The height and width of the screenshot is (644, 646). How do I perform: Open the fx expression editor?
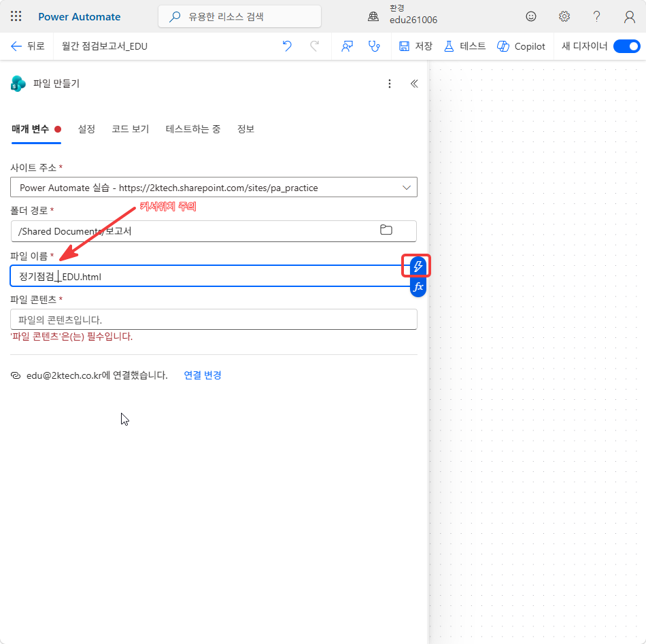(x=418, y=287)
